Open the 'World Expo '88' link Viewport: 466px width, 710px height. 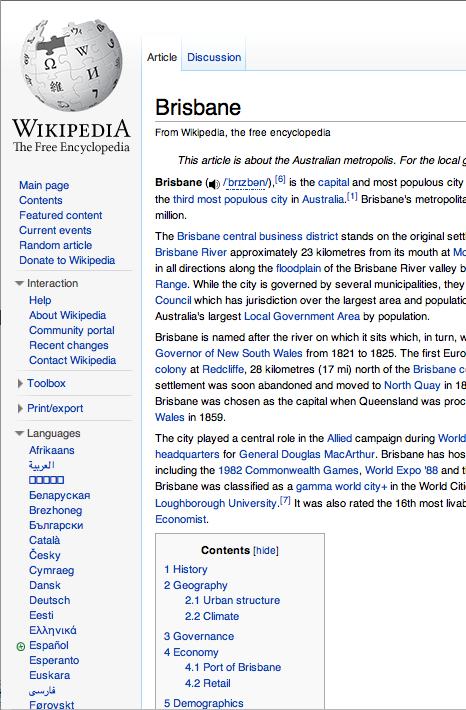(x=401, y=470)
